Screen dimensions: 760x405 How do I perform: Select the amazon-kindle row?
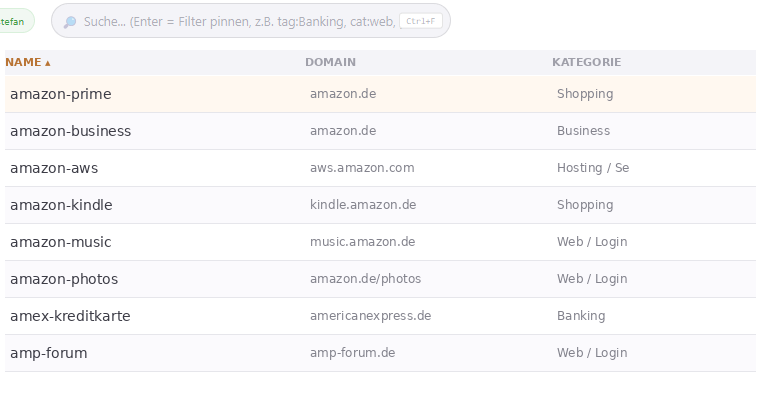click(61, 205)
